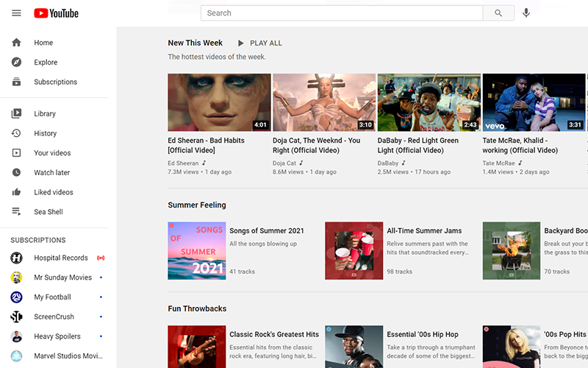Click the Ed Sheeran Bad Habits thumbnail
The image size is (588, 368).
pyautogui.click(x=219, y=102)
